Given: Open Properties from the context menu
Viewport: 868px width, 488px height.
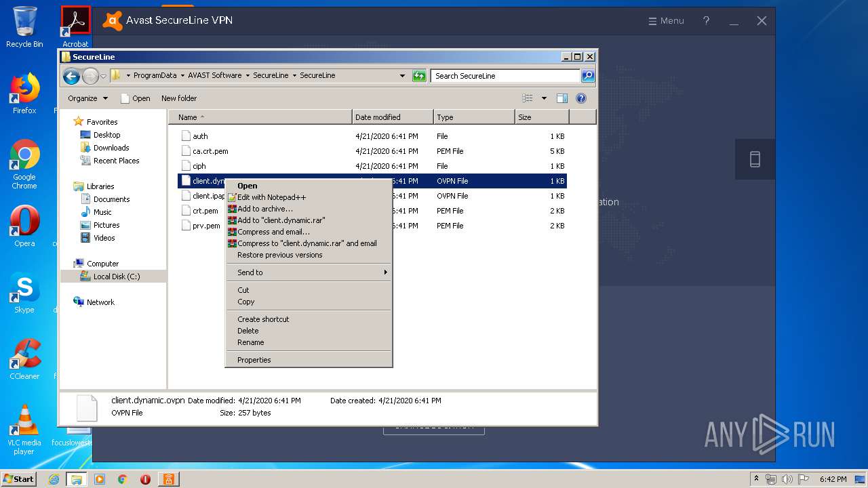Looking at the screenshot, I should [x=309, y=360].
